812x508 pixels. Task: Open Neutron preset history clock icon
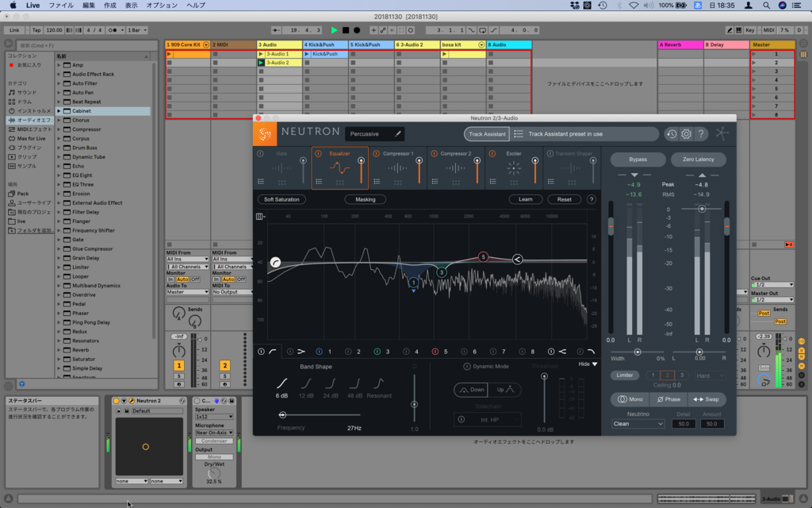671,134
